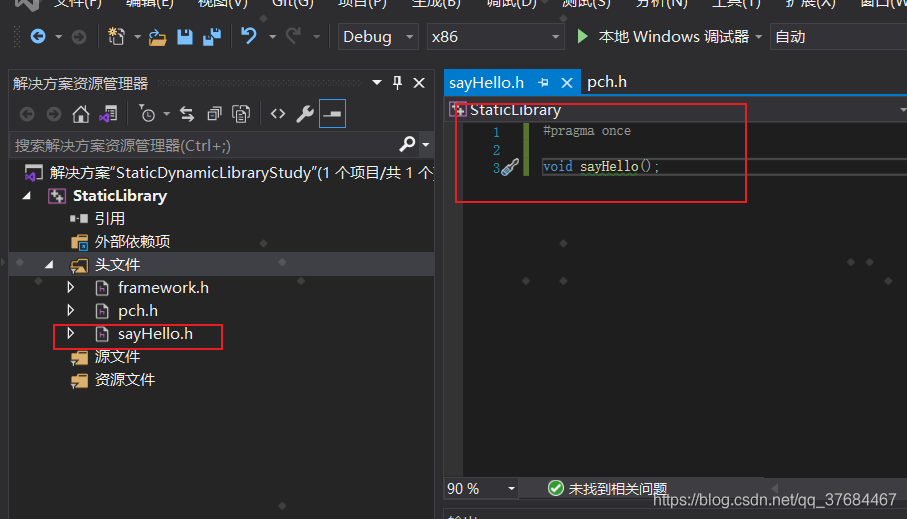907x519 pixels.
Task: Select the sayHello.h editor tab
Action: pyautogui.click(x=486, y=83)
